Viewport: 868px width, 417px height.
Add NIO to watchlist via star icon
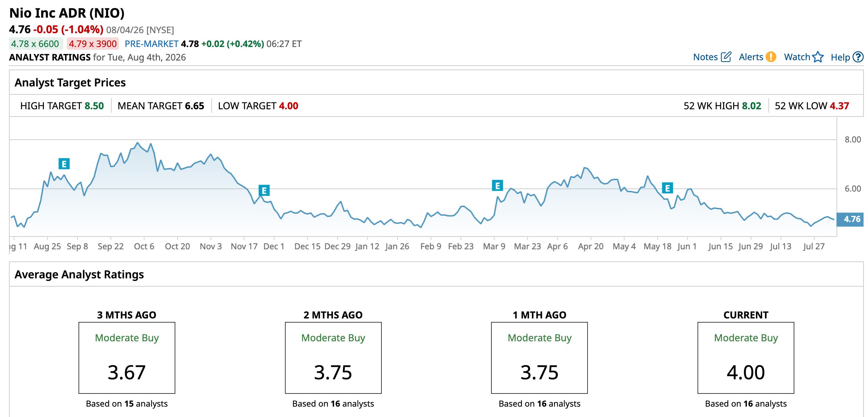coord(818,57)
